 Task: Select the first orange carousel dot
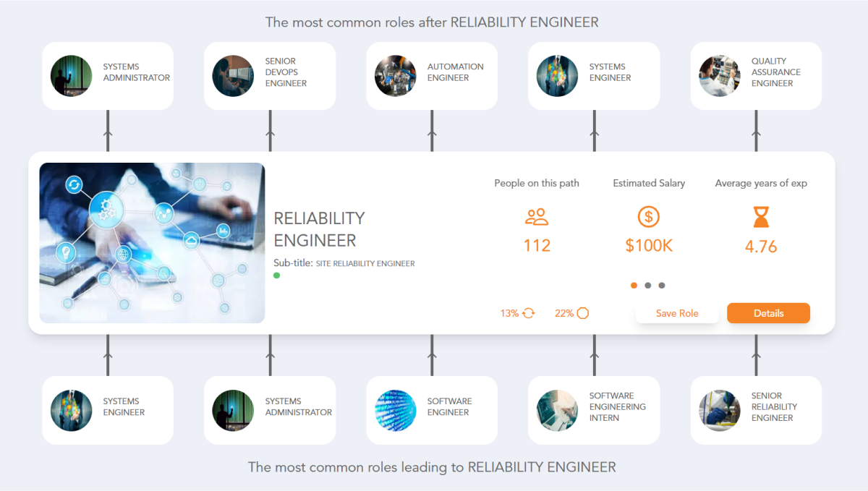click(x=634, y=285)
